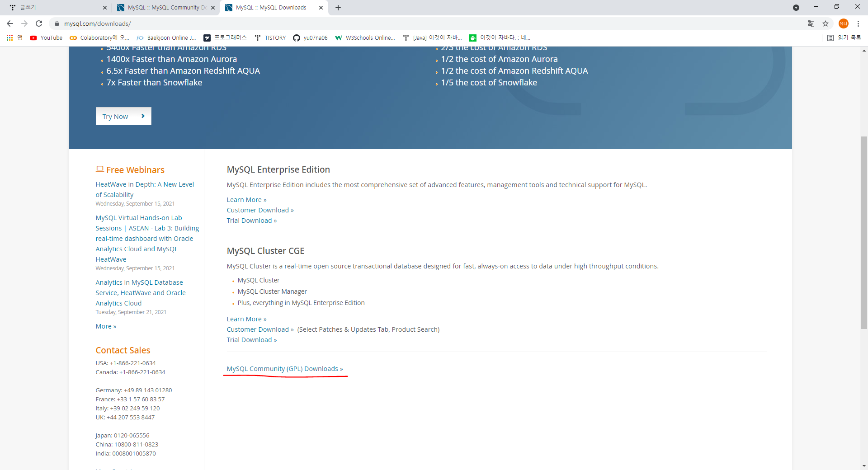This screenshot has width=868, height=470.
Task: Click the page vertical scrollbar thumb
Action: pos(864,232)
